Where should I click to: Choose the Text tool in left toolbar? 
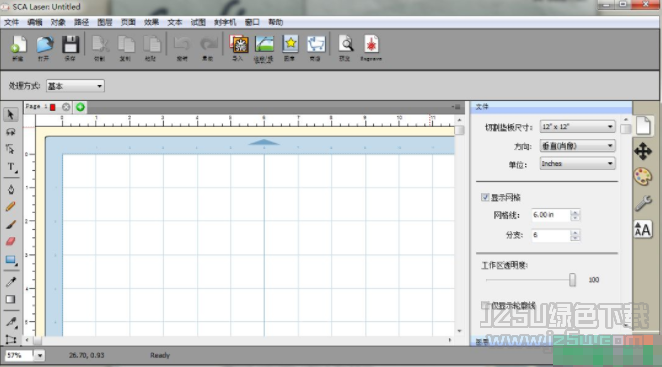(x=11, y=167)
